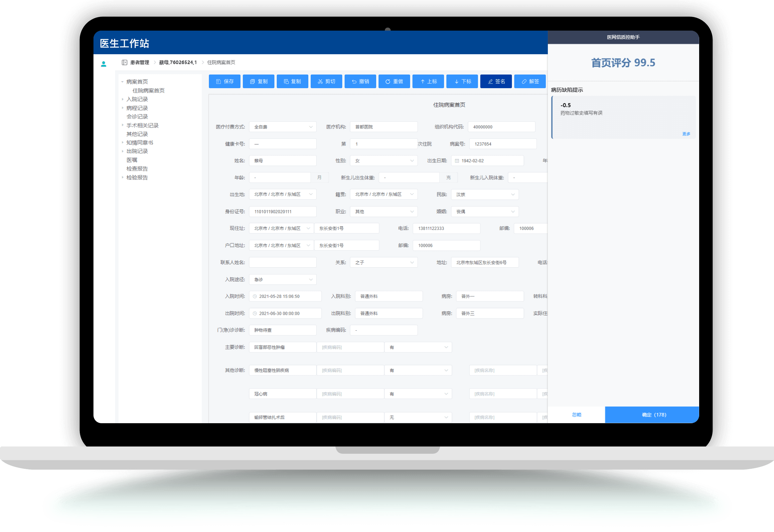Image resolution: width=774 pixels, height=532 pixels.
Task: Open the 出生地 region dropdown
Action: (x=282, y=194)
